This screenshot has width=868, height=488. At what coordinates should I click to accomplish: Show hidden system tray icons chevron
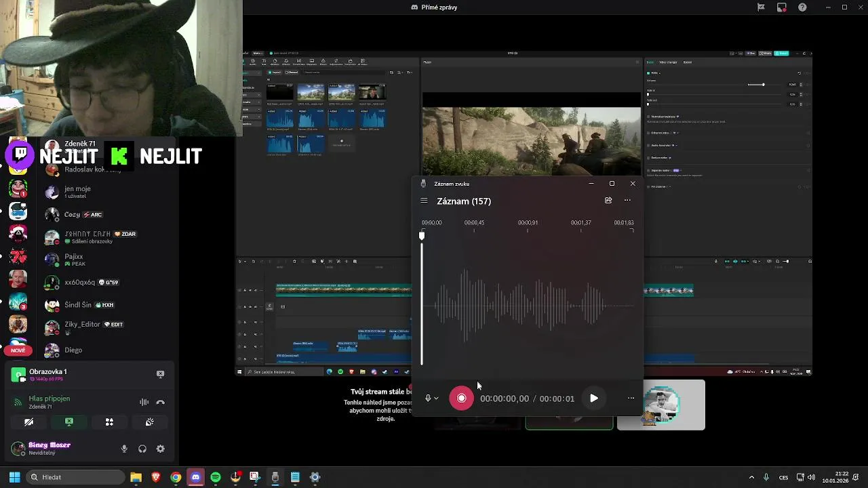pyautogui.click(x=751, y=477)
